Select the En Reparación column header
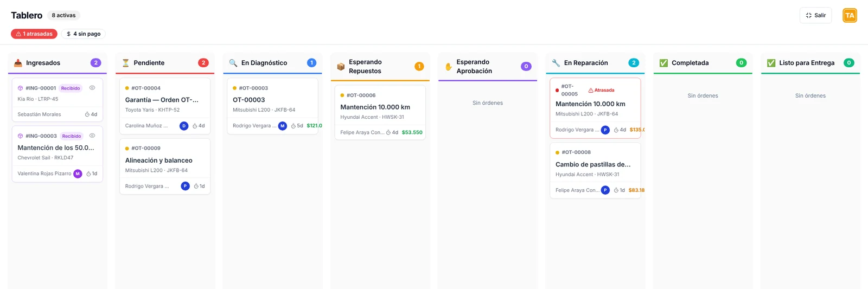 [x=595, y=63]
